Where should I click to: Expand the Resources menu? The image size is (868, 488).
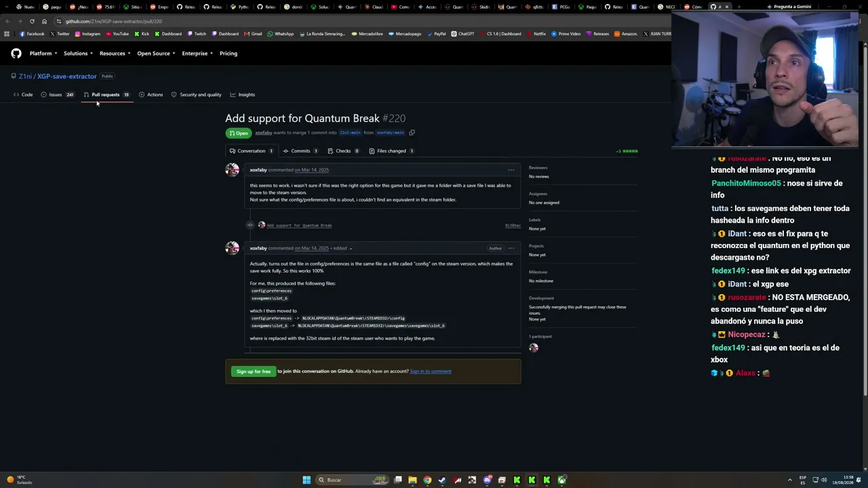point(115,54)
